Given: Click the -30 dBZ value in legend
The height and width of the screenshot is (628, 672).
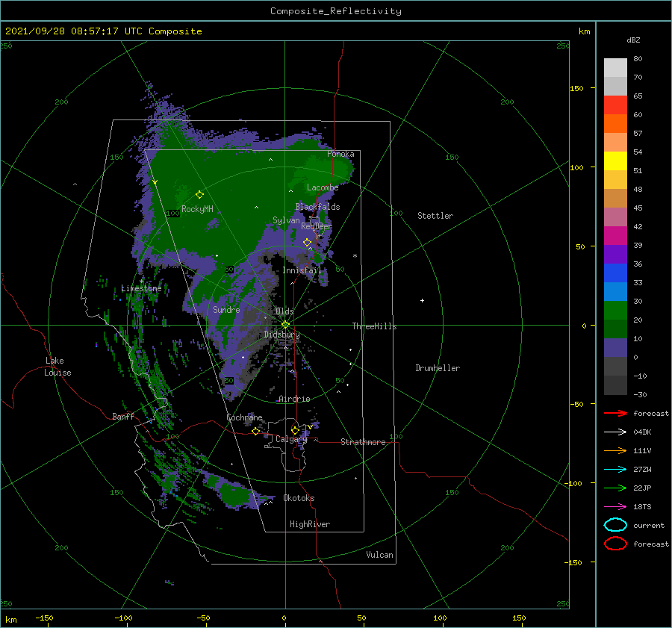Looking at the screenshot, I should (640, 394).
